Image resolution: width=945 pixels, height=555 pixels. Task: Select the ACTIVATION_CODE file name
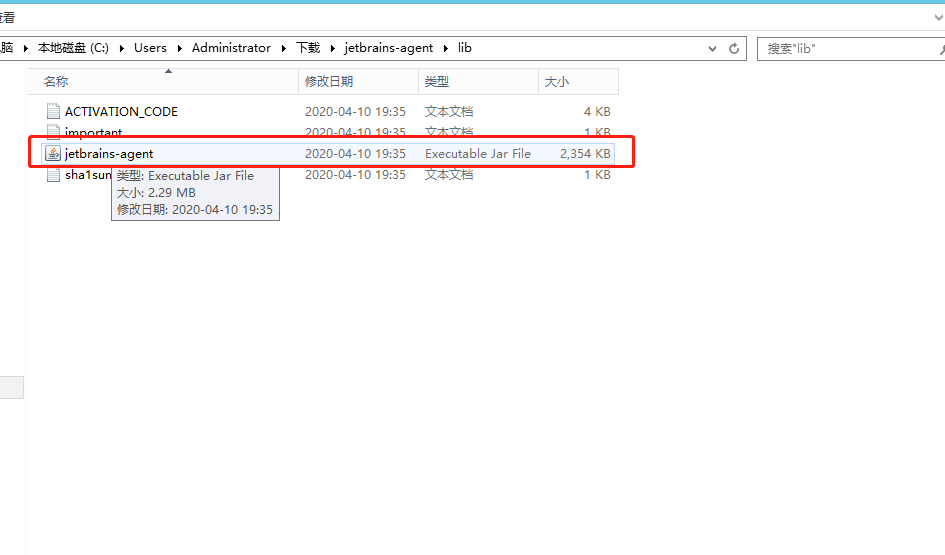[x=121, y=111]
